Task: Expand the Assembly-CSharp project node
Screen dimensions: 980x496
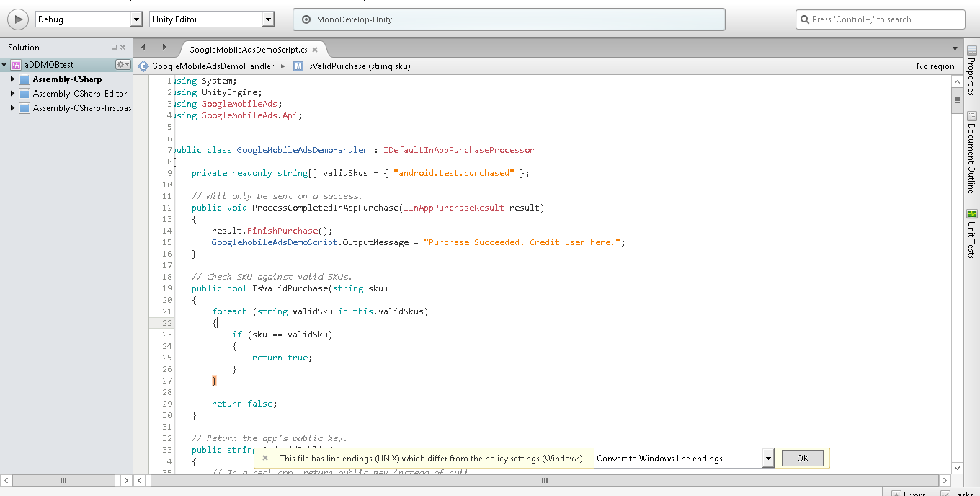Action: coord(12,79)
